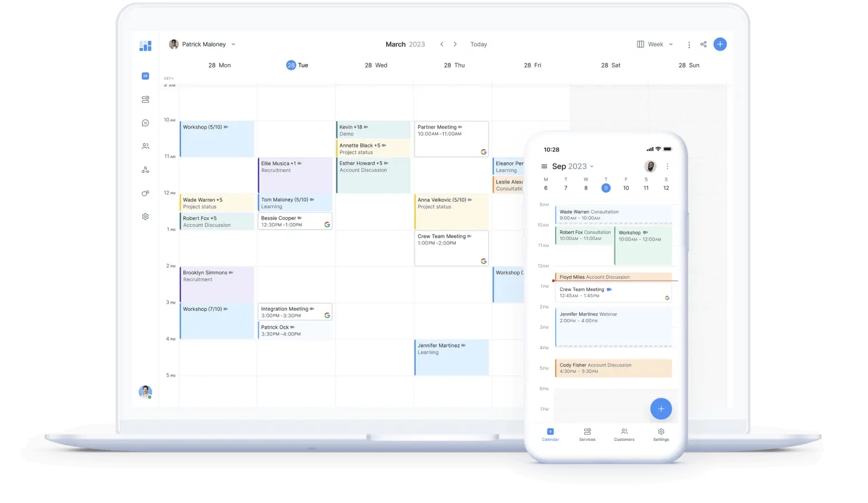Open Robert Fox Consultation on phone

point(584,235)
